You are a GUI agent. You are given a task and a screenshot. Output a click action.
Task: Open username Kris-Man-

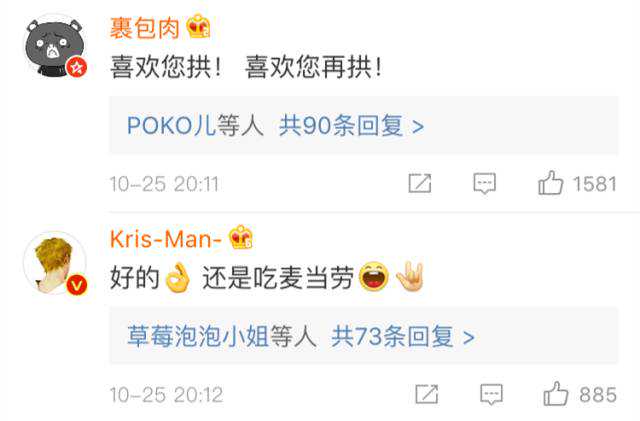pyautogui.click(x=166, y=238)
